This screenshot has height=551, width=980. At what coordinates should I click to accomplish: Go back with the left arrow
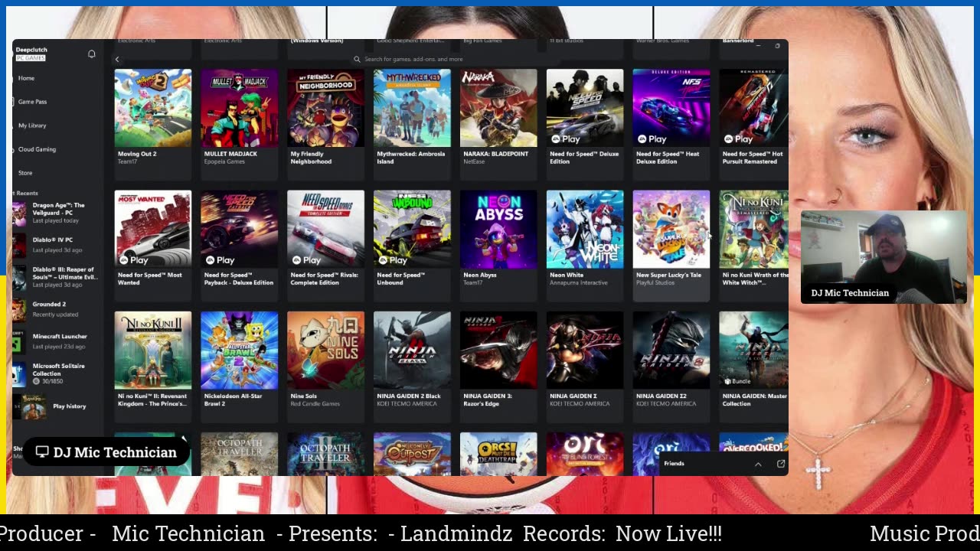[x=117, y=59]
